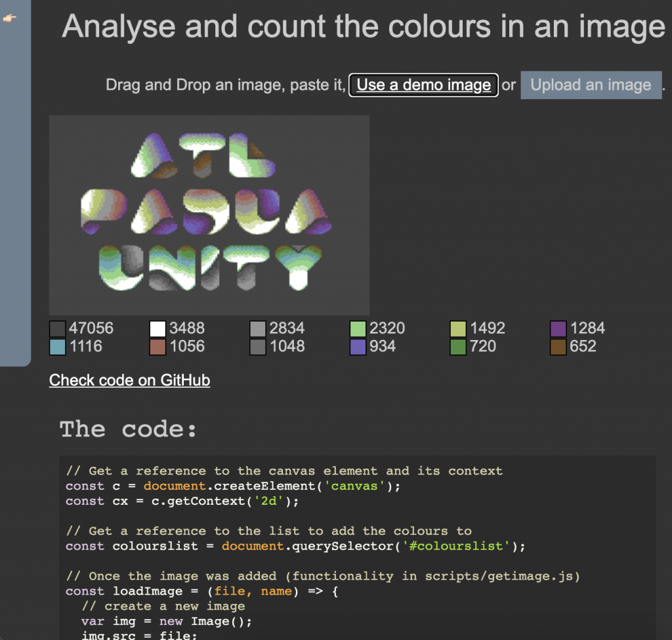Select the violet blue swatch beside 934
Viewport: 672px width, 640px height.
[358, 347]
